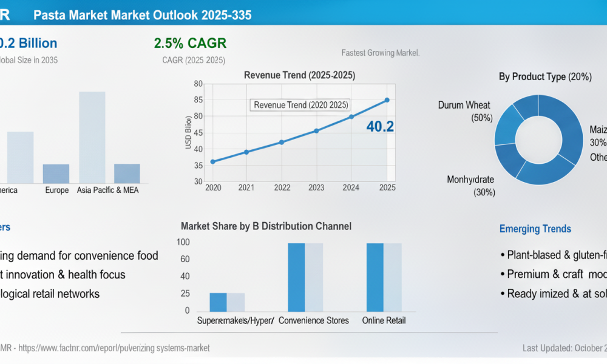Image resolution: width=607 pixels, height=364 pixels.
Task: Select the Online Retail blue bar
Action: [x=375, y=277]
